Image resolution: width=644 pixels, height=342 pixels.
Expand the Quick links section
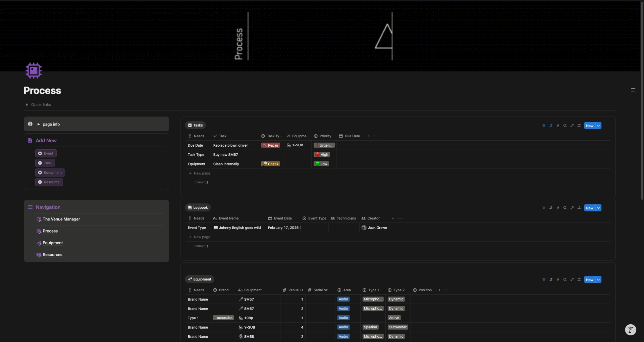coord(26,104)
